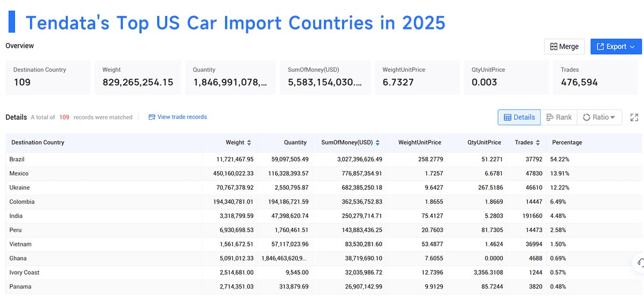Click the Merge button
The image size is (644, 302).
[564, 47]
